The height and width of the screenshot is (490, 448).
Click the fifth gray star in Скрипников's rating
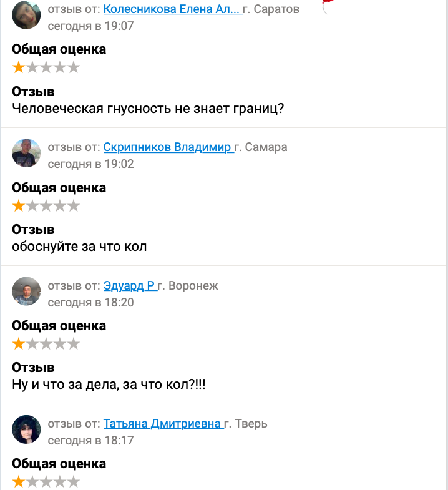pyautogui.click(x=74, y=206)
